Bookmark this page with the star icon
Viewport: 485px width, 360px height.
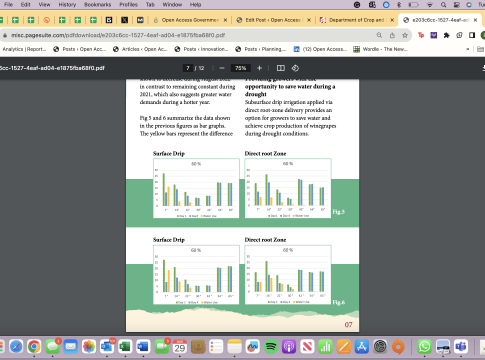pos(405,35)
